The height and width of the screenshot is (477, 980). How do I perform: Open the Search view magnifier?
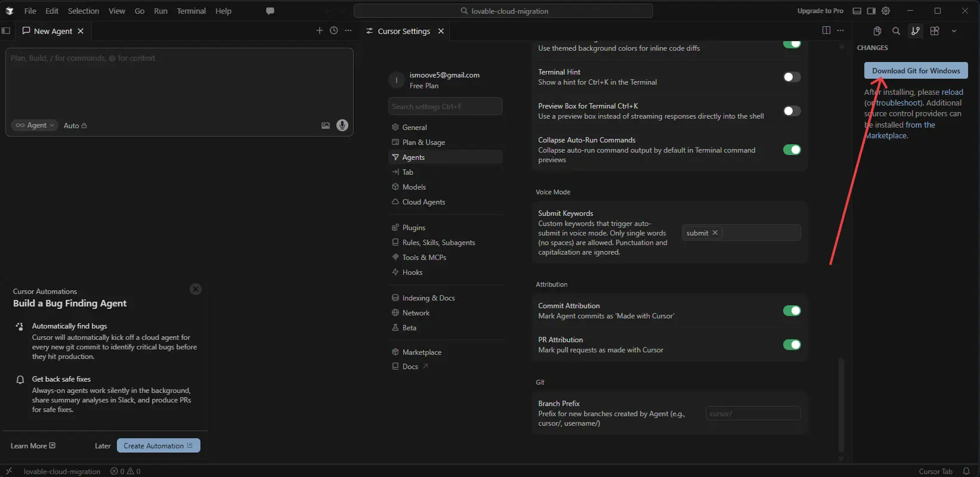[896, 31]
